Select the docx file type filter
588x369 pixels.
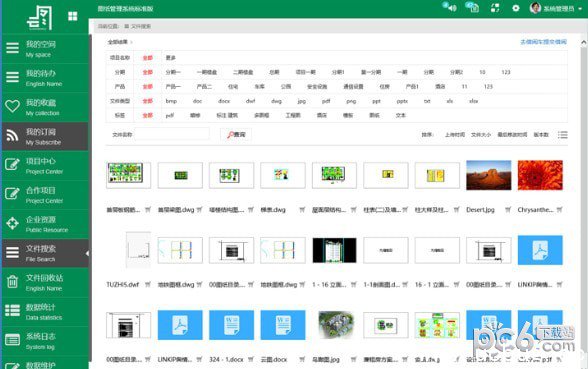click(x=224, y=101)
